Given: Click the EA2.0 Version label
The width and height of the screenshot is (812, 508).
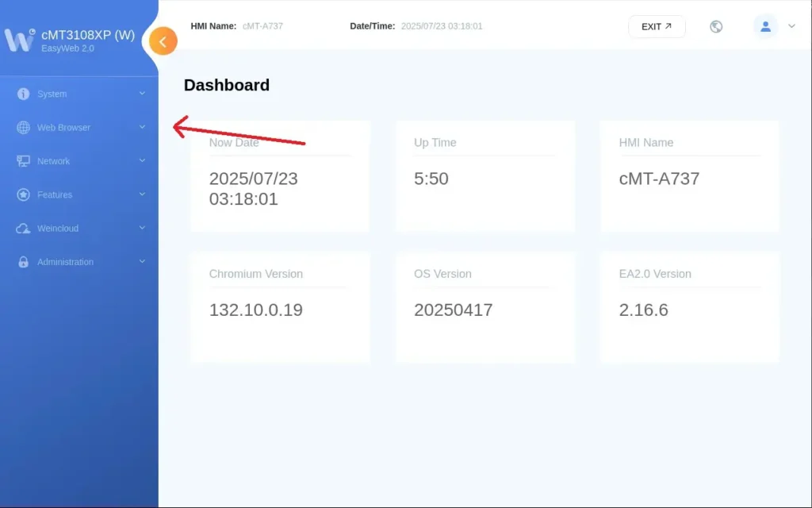Looking at the screenshot, I should pyautogui.click(x=655, y=274).
